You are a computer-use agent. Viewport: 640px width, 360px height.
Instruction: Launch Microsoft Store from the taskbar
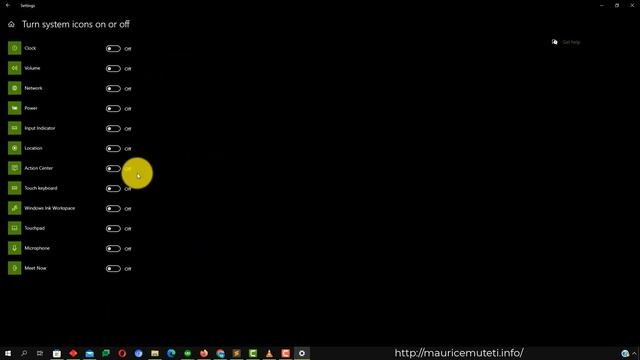tap(57, 353)
